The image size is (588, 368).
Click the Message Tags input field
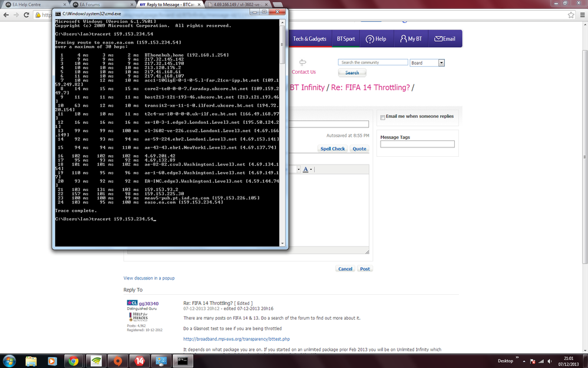417,144
